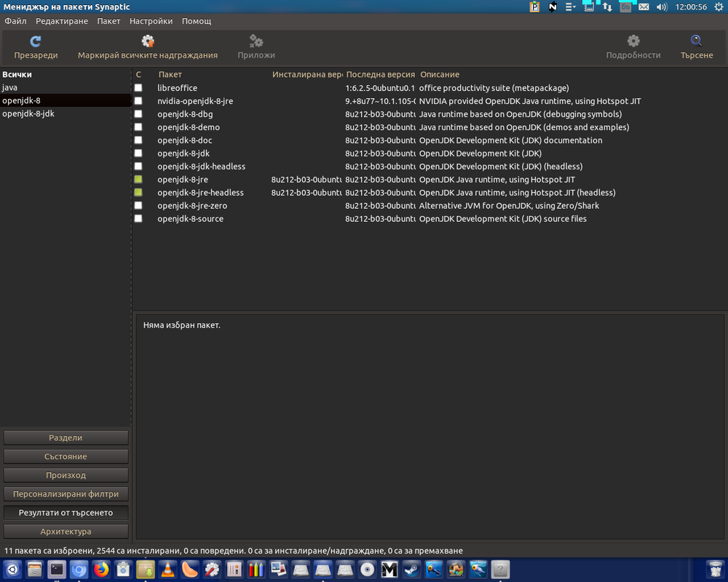Click the Презареди reload icon

click(x=35, y=41)
